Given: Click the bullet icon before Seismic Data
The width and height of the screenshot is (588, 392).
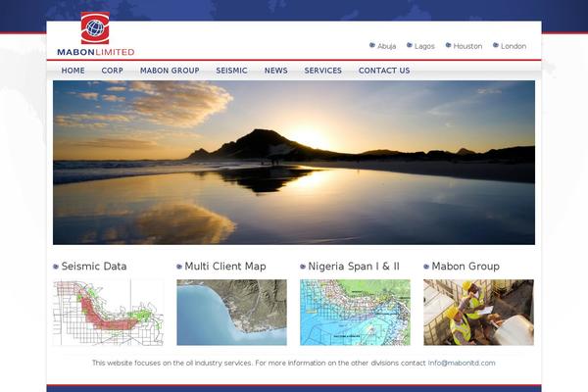Looking at the screenshot, I should [56, 267].
